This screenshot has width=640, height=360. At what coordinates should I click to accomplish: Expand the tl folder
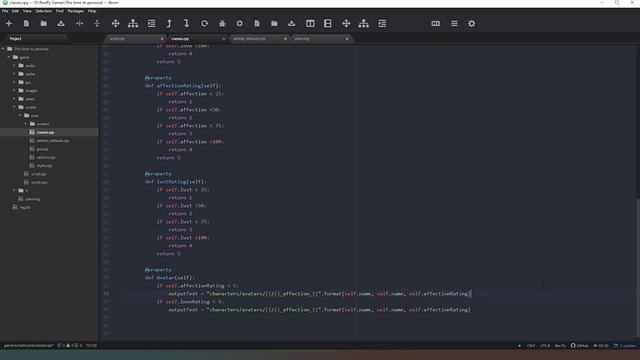click(x=14, y=190)
